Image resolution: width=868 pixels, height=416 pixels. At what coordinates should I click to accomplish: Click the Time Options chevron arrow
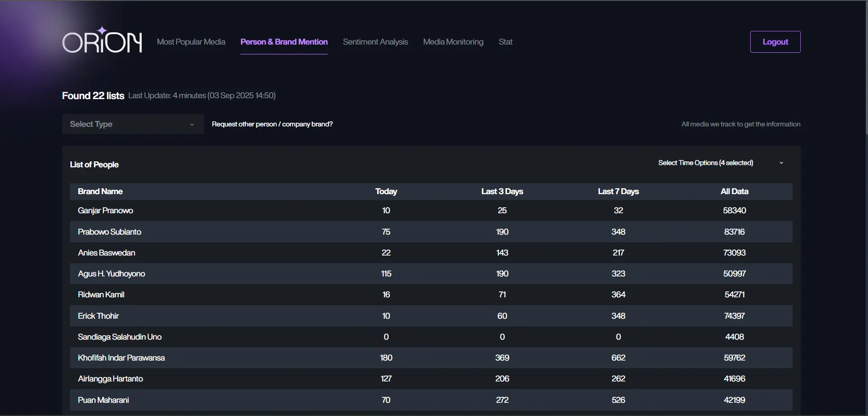pos(781,163)
